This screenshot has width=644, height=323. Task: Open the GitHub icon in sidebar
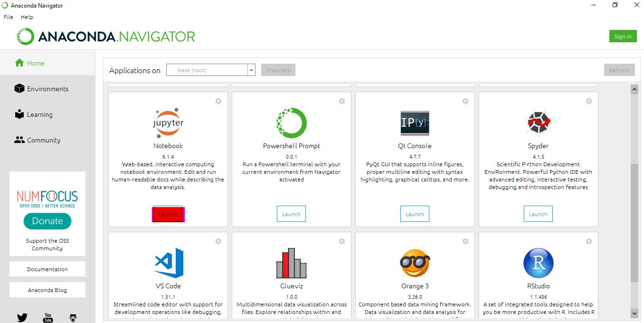(73, 317)
